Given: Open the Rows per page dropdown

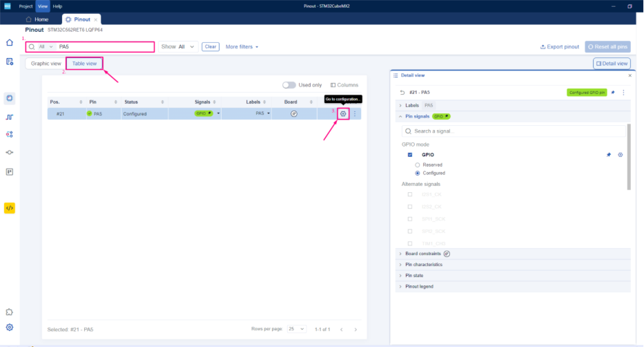Looking at the screenshot, I should pos(297,329).
